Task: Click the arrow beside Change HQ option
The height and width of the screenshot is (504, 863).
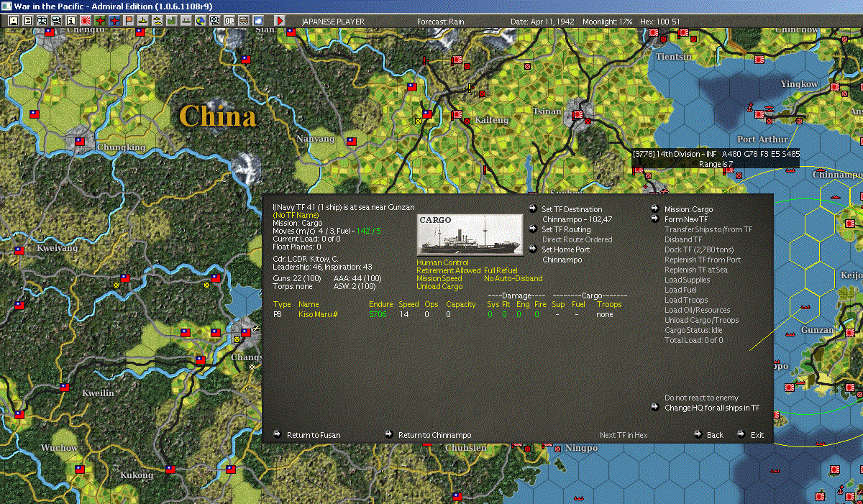Action: coord(655,408)
